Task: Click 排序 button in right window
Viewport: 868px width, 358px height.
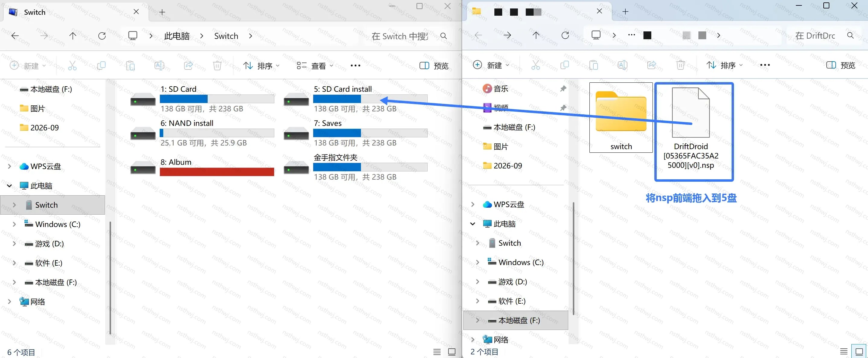Action: [724, 65]
